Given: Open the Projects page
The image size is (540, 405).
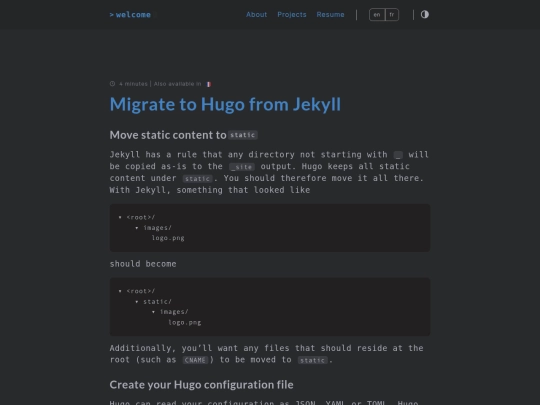Looking at the screenshot, I should (x=292, y=14).
